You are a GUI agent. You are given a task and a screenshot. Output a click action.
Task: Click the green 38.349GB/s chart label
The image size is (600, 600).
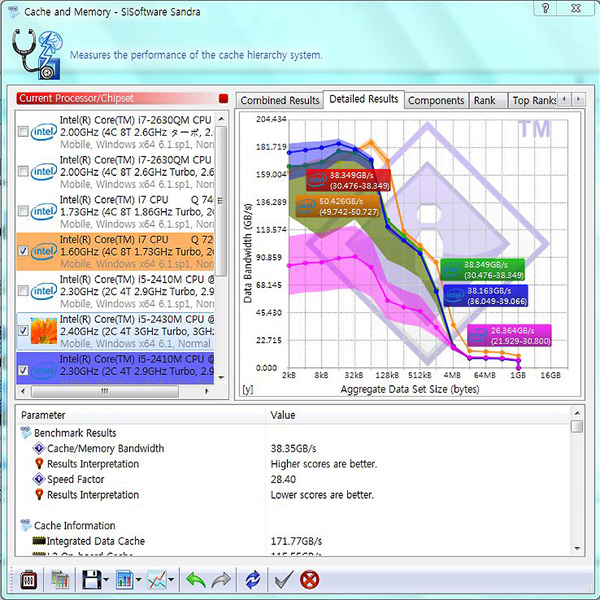coord(483,270)
